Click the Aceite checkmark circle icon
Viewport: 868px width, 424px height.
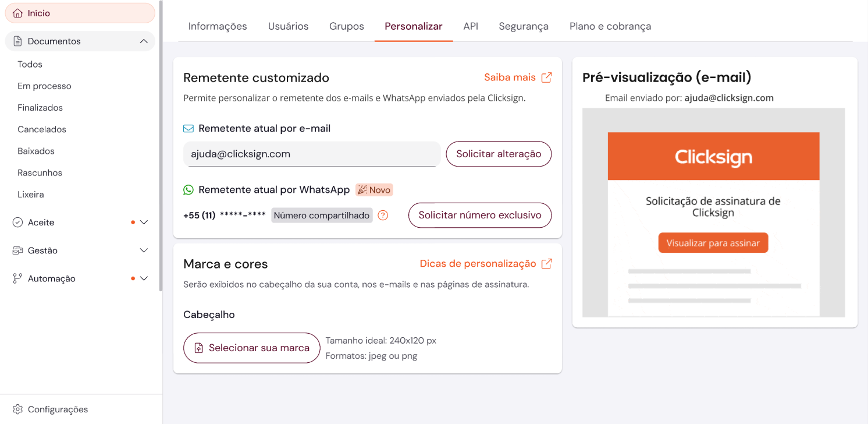pyautogui.click(x=17, y=222)
